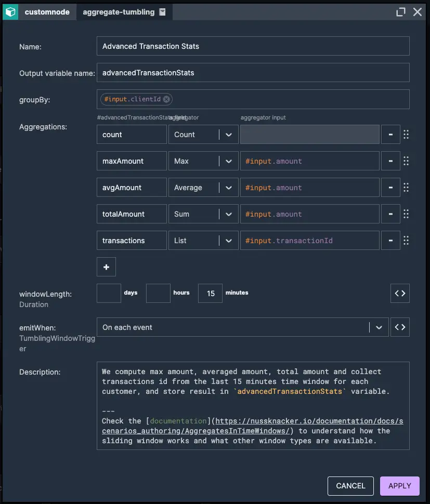The height and width of the screenshot is (504, 430).
Task: Click in the Description text area
Action: click(253, 406)
